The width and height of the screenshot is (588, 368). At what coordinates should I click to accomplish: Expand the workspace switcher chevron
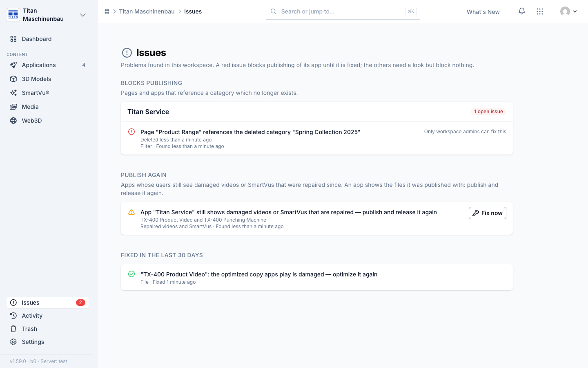point(83,15)
